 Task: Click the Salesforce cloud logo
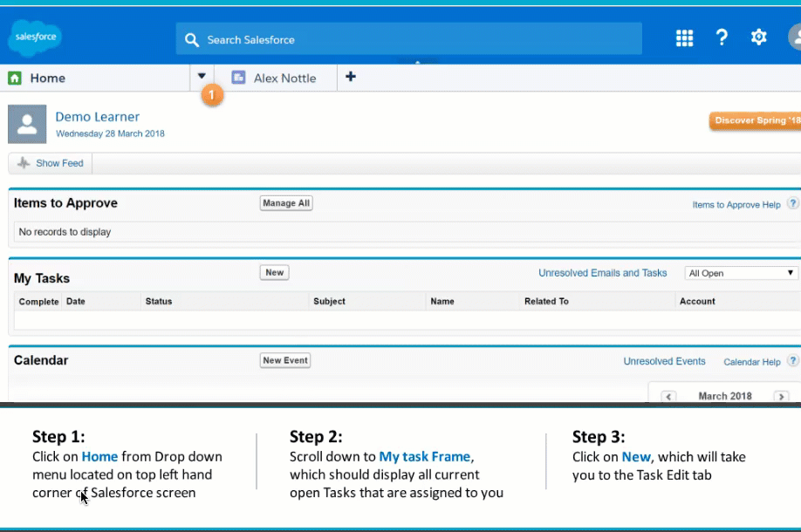click(x=35, y=38)
